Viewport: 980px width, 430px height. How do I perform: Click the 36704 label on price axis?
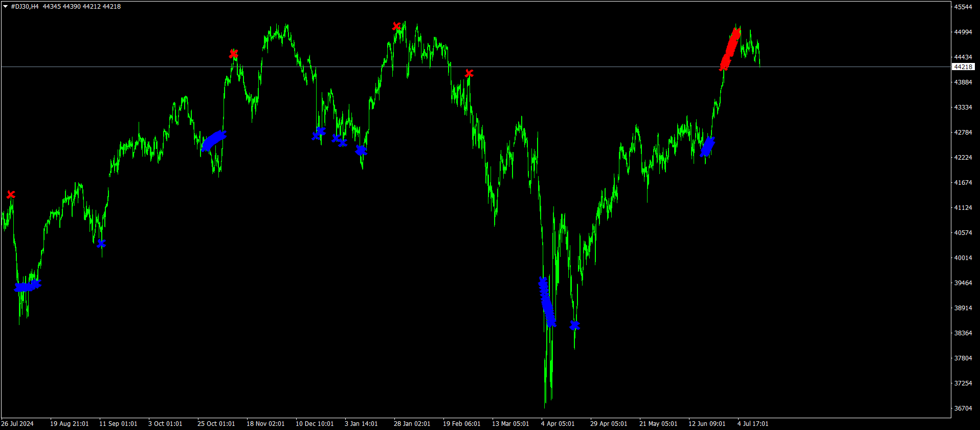pos(963,408)
